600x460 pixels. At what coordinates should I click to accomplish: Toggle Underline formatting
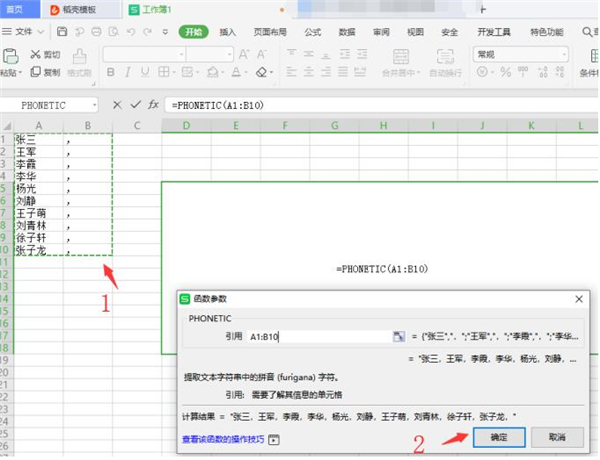tap(143, 72)
